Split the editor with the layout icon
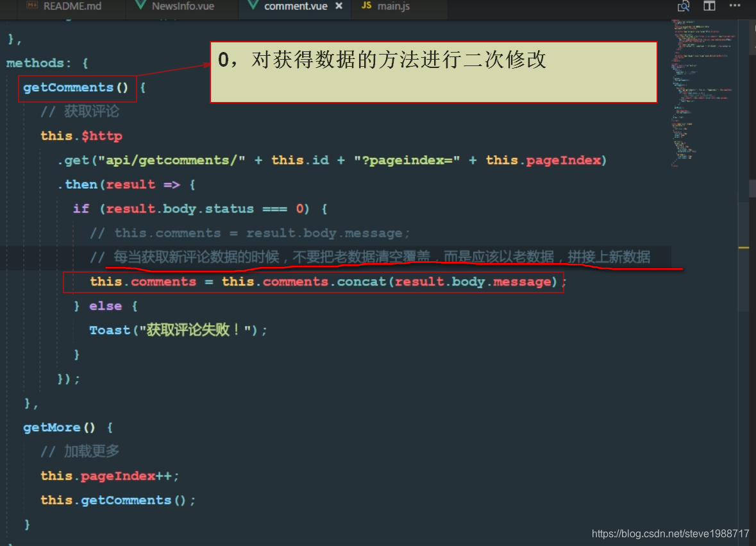The height and width of the screenshot is (546, 756). 709,6
